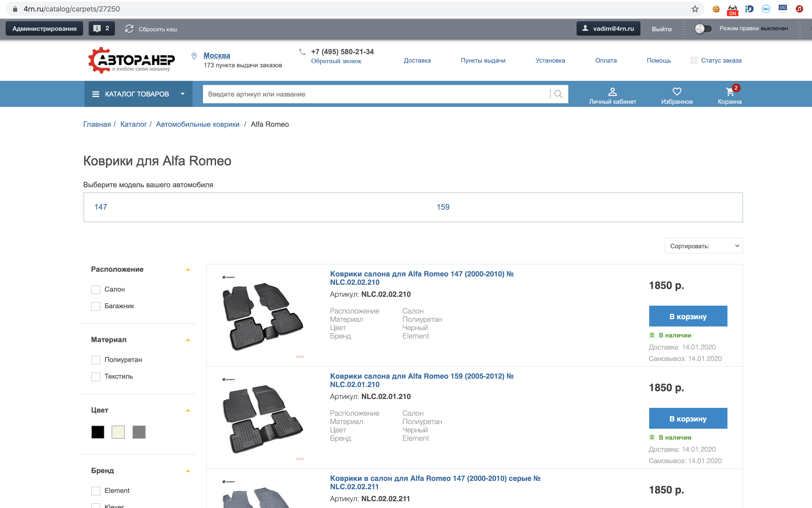
Task: Open the Корзина cart icon
Action: click(730, 91)
